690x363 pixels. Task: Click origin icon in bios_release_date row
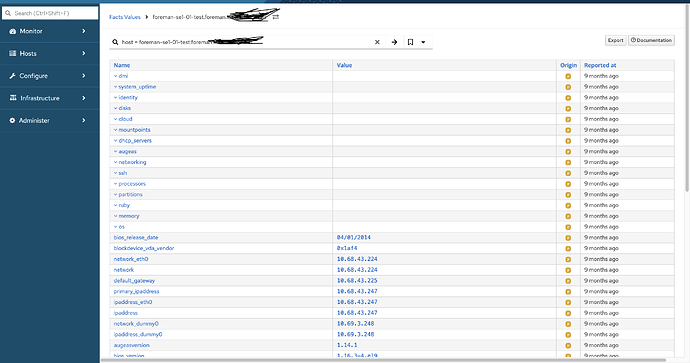[568, 238]
